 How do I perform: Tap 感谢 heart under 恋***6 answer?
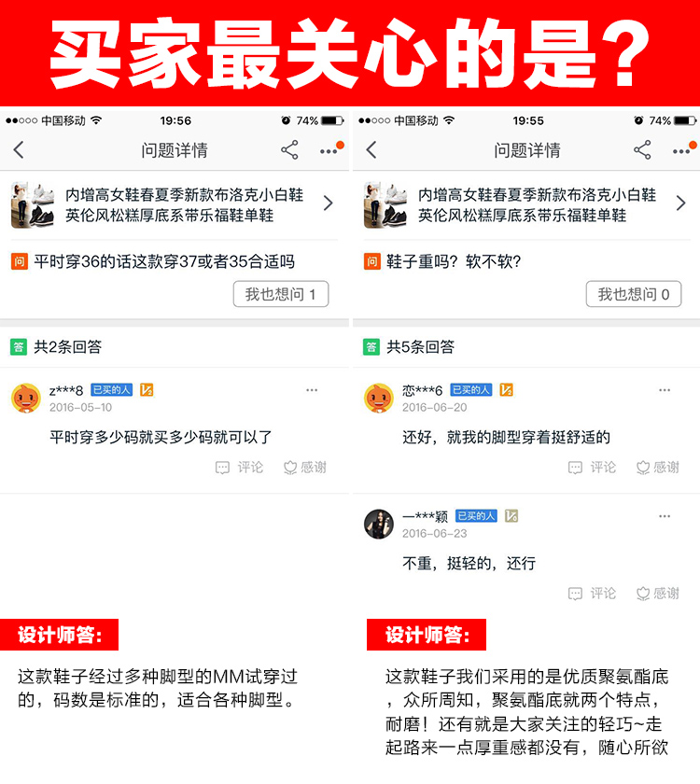[x=658, y=468]
